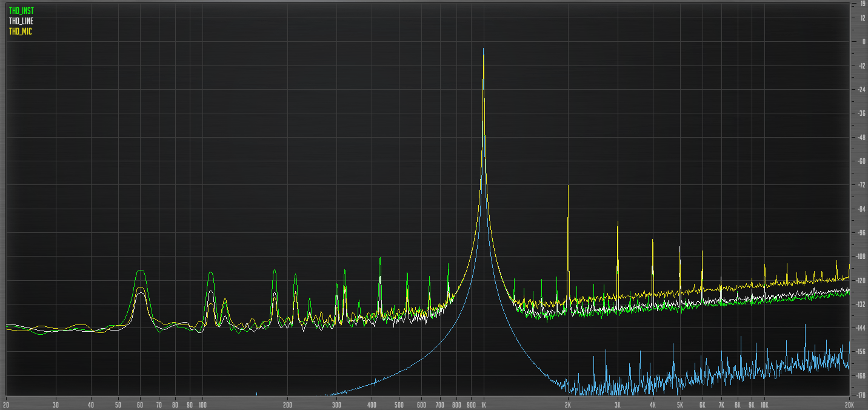Click the top of the green 60 Hz hum peak
Screen dimensions: 868x410
point(141,271)
